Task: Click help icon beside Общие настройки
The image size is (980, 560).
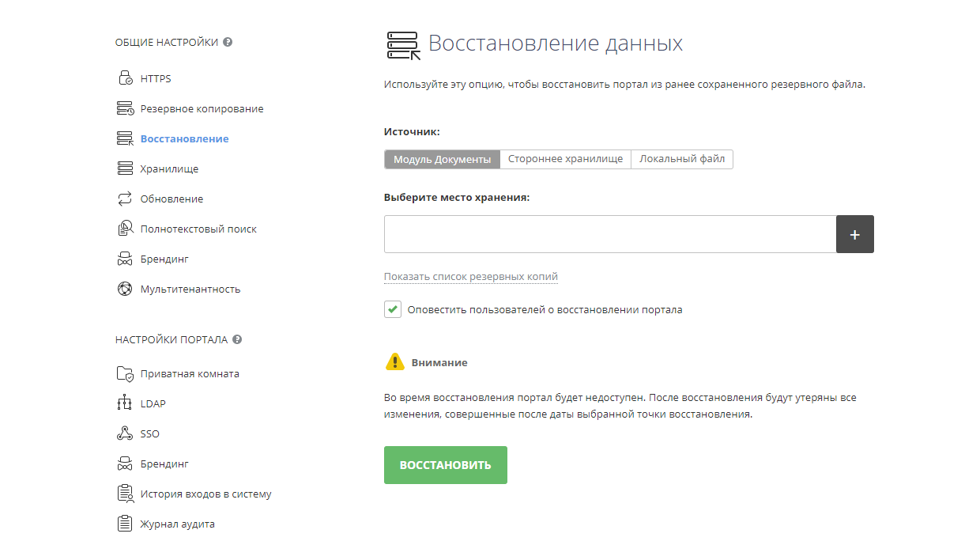Action: coord(228,42)
